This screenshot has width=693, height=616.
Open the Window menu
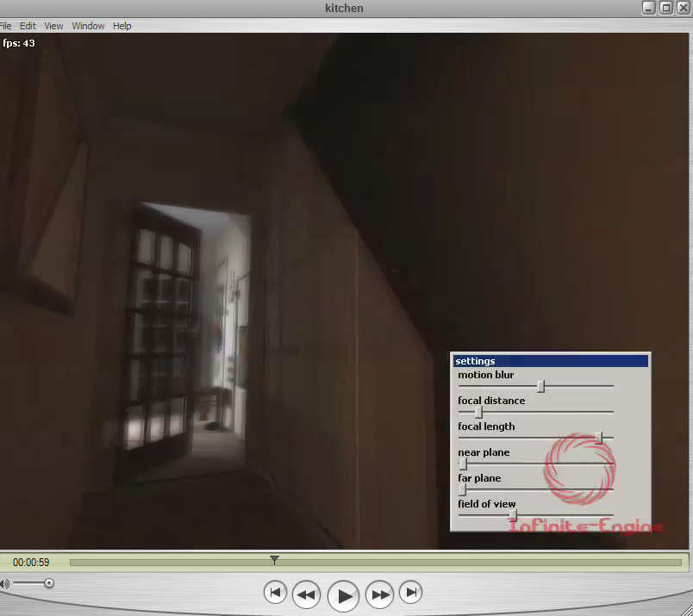click(88, 26)
